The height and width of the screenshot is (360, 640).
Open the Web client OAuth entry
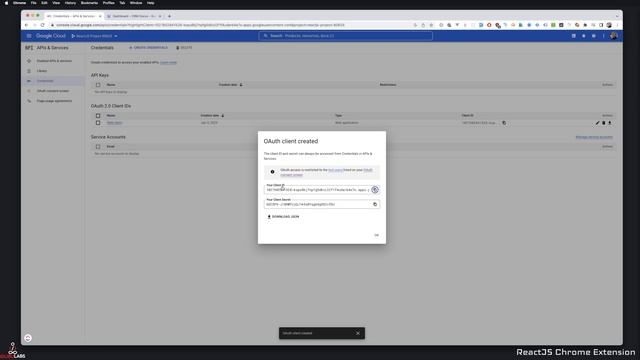point(114,122)
